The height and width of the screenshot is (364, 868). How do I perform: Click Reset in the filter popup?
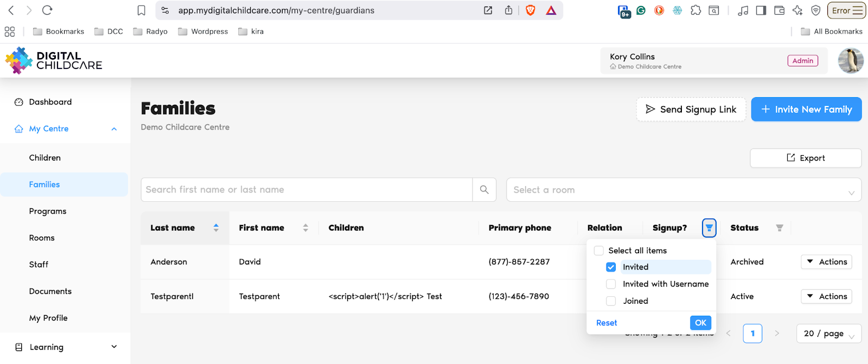point(607,323)
